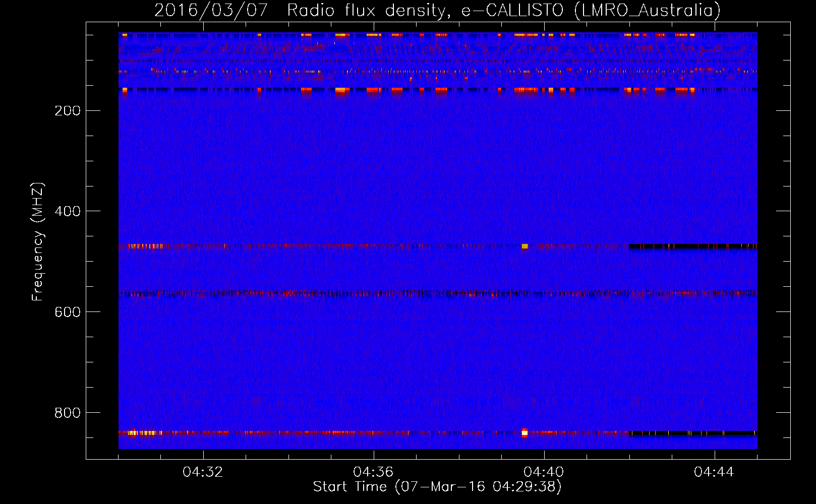816x504 pixels.
Task: Click the 'Start Time (07-Mar-16 04:29:38)' label
Action: coord(437,486)
